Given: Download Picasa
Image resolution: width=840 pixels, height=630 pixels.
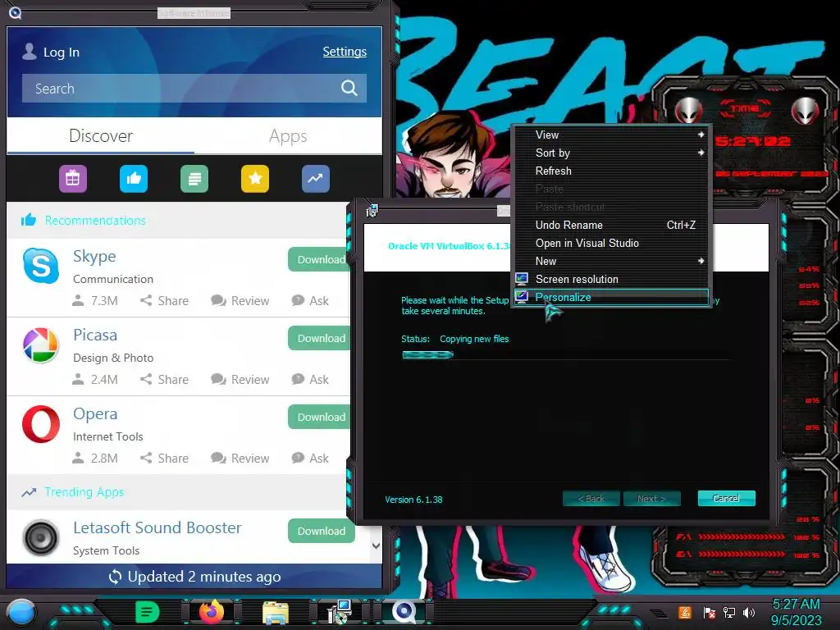Looking at the screenshot, I should coord(321,338).
